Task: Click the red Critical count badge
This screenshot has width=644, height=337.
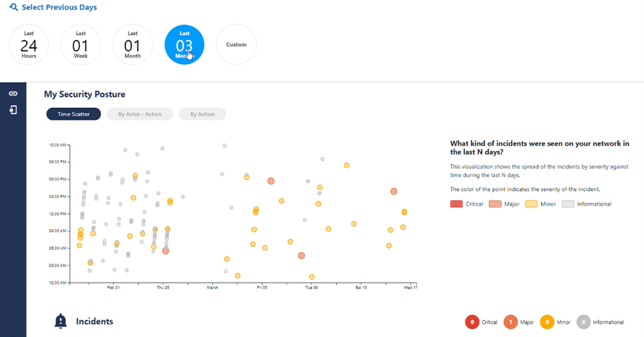Action: point(472,322)
